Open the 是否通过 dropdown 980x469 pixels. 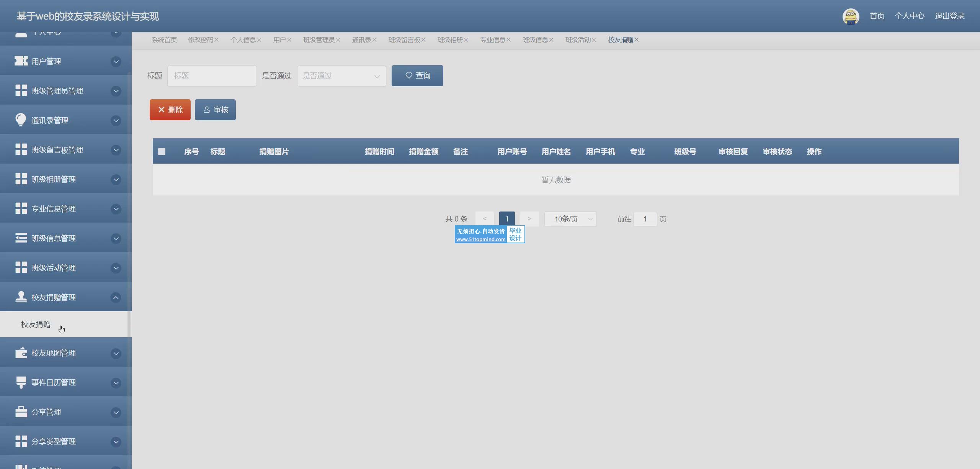(x=341, y=76)
